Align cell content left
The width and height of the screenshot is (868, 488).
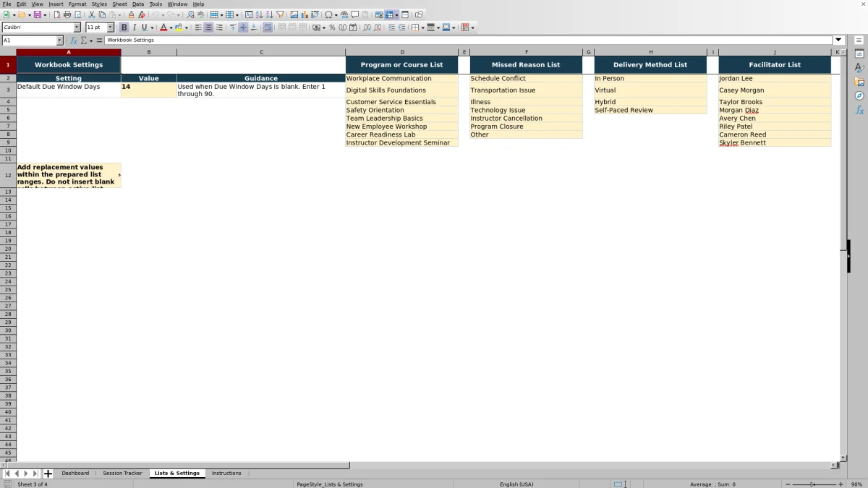click(x=198, y=27)
